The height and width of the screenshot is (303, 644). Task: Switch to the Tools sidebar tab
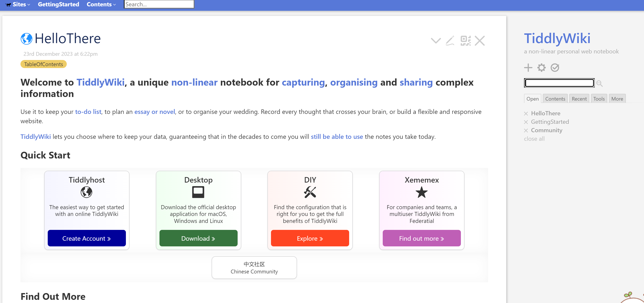coord(599,99)
